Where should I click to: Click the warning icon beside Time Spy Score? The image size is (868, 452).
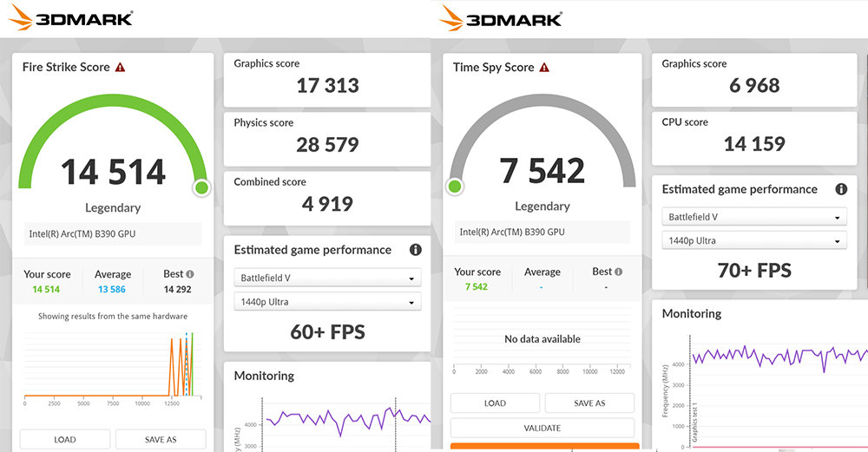pos(544,67)
